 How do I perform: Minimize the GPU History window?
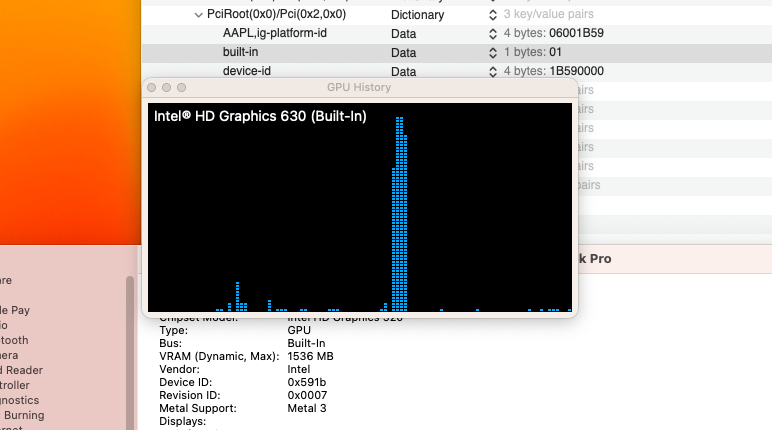166,87
